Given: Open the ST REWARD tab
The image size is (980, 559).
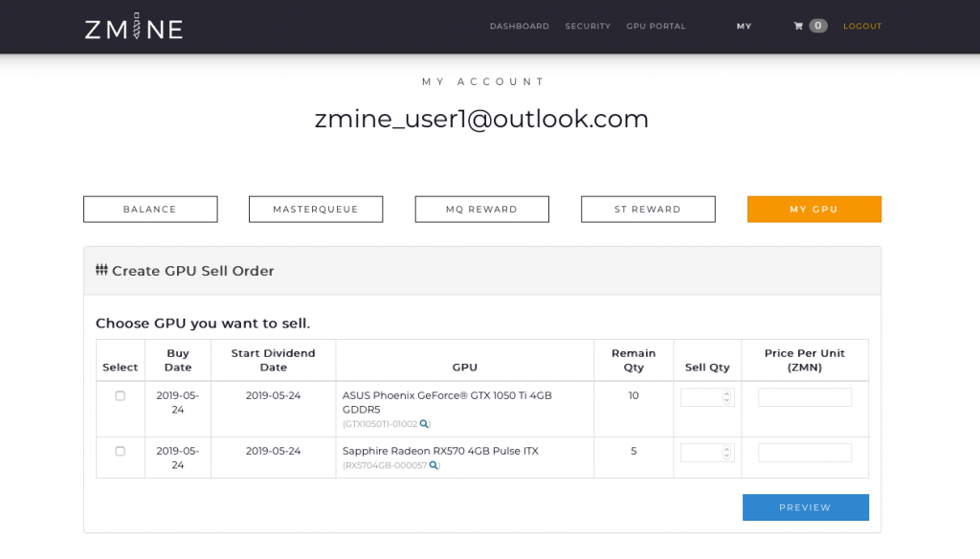Looking at the screenshot, I should click(x=648, y=209).
